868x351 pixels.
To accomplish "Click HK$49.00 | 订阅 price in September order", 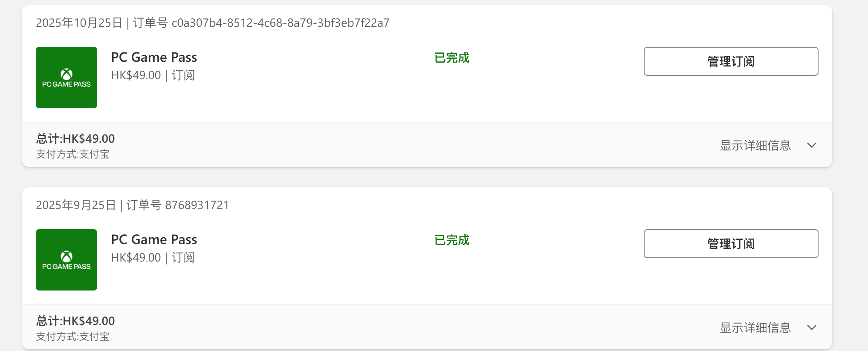I will 153,258.
